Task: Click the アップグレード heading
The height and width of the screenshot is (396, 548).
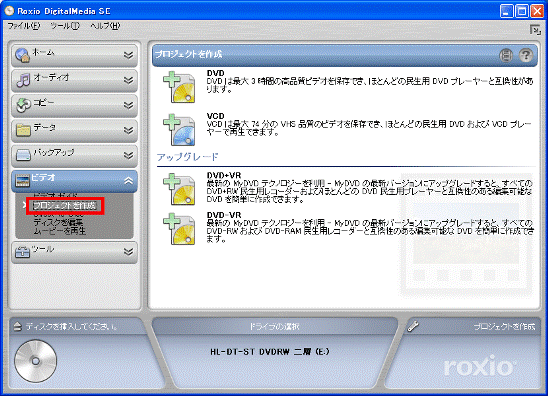Action: [x=187, y=157]
